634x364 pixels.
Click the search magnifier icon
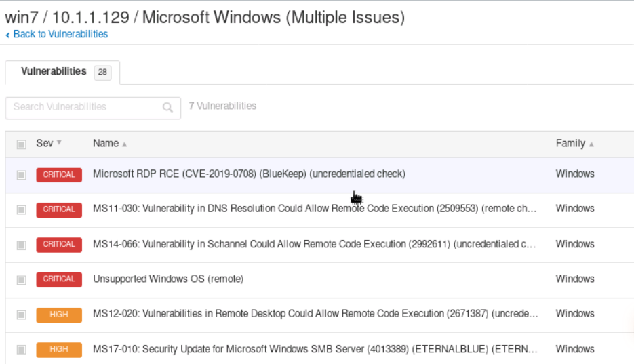[167, 107]
